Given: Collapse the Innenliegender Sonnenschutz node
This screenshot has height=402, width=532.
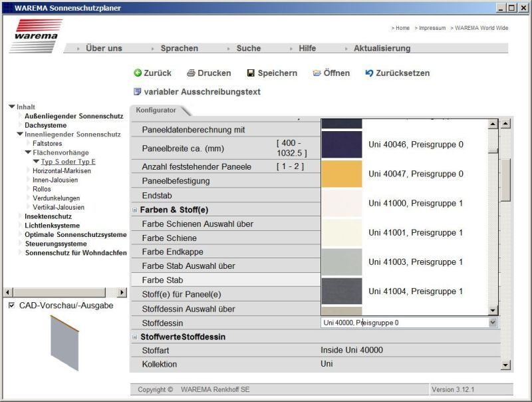Looking at the screenshot, I should 20,134.
